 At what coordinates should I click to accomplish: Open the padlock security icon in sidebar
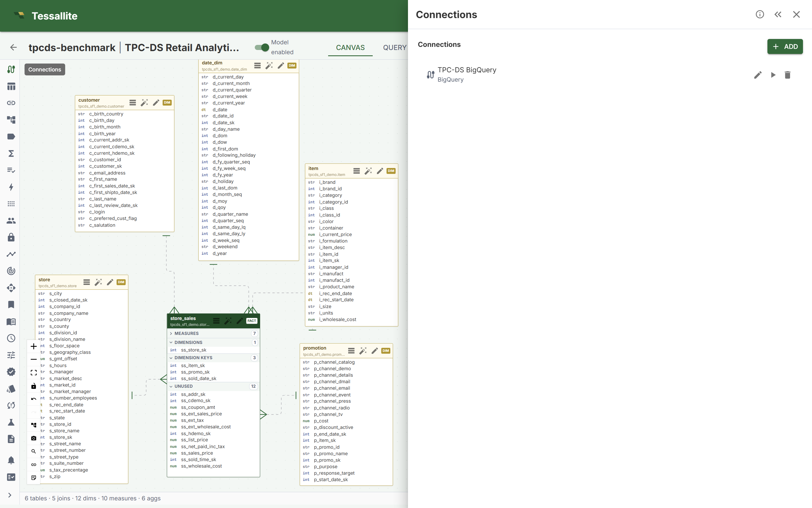pyautogui.click(x=11, y=237)
